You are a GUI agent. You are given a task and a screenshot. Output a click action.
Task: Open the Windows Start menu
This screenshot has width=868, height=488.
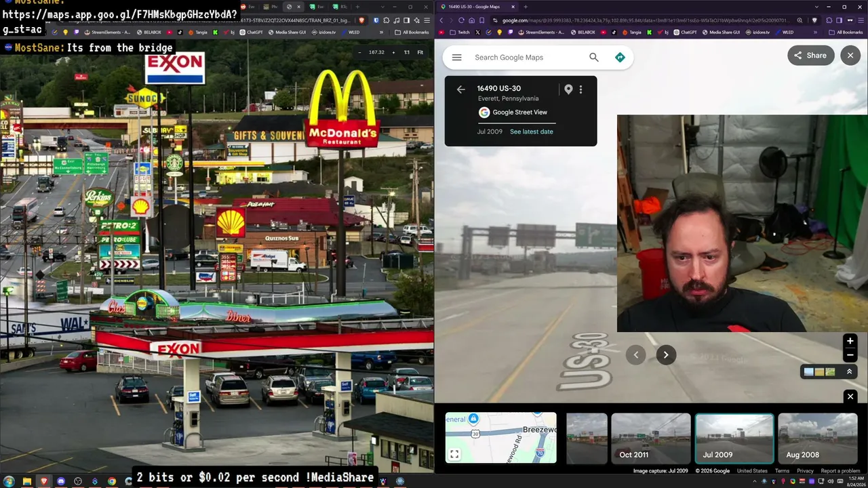coord(9,481)
